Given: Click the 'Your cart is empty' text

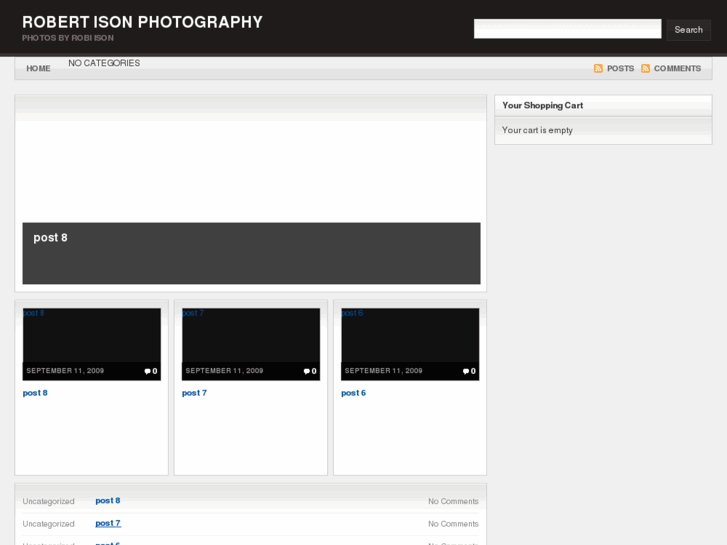Looking at the screenshot, I should point(537,130).
